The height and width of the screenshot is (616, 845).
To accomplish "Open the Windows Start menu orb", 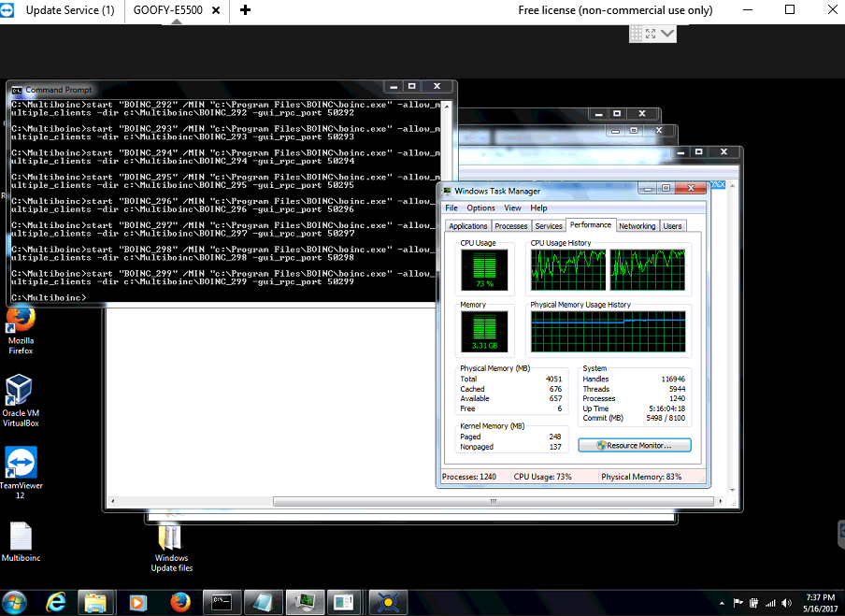I will click(14, 603).
